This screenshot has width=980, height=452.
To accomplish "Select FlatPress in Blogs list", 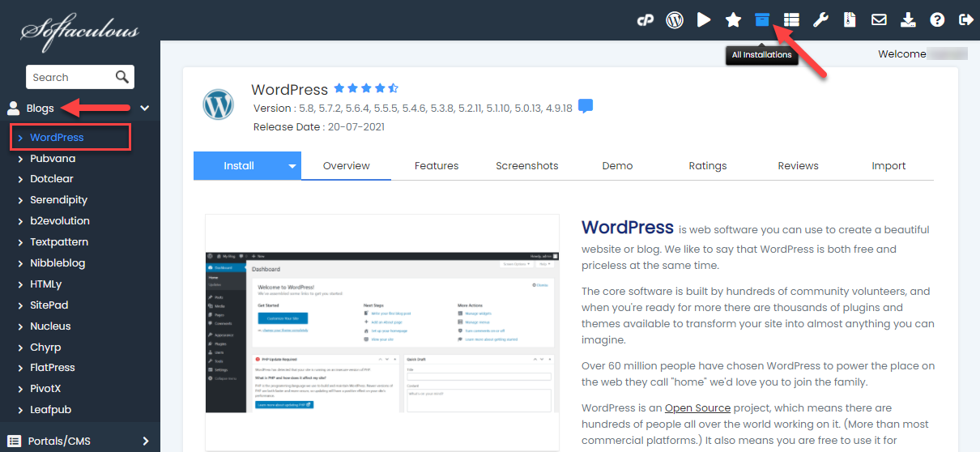I will coord(53,367).
